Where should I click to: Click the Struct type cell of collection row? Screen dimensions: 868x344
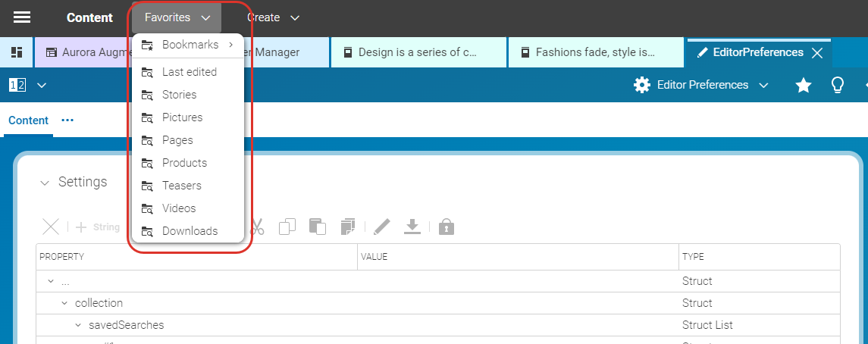(760, 303)
